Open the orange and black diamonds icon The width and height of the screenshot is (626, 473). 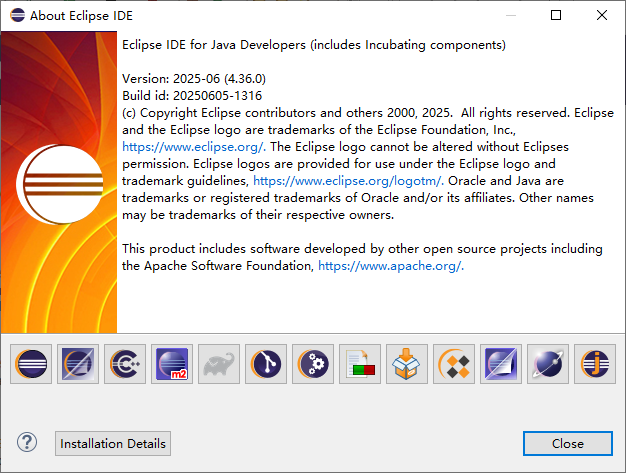454,364
